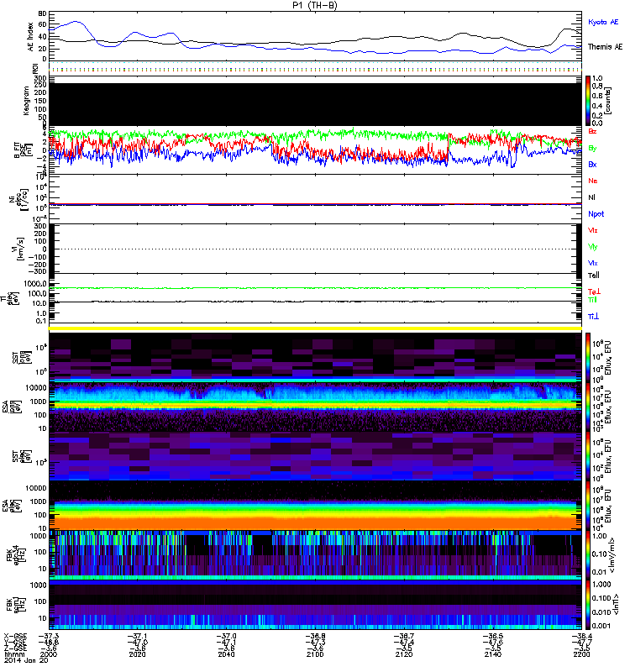Click the "<|nT|>" color bar unit label
Screen dimensions: 630x672
[x=616, y=605]
